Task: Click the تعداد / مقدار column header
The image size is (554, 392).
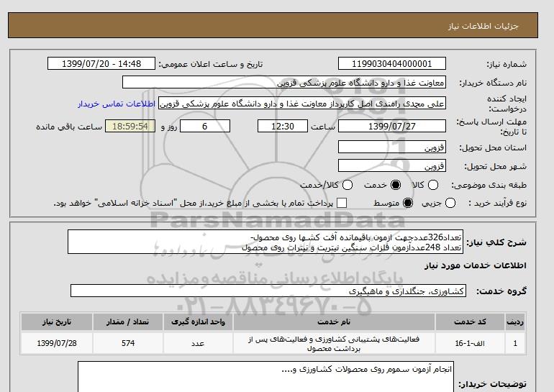Action: click(x=128, y=322)
